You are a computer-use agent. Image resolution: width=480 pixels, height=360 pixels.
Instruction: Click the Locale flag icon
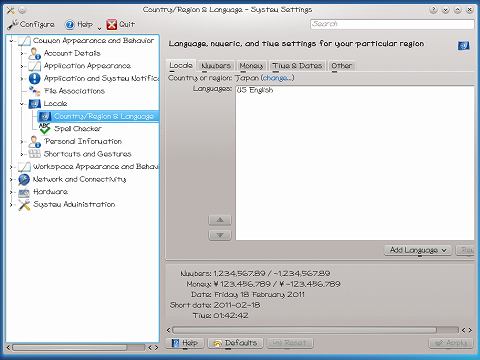point(34,104)
